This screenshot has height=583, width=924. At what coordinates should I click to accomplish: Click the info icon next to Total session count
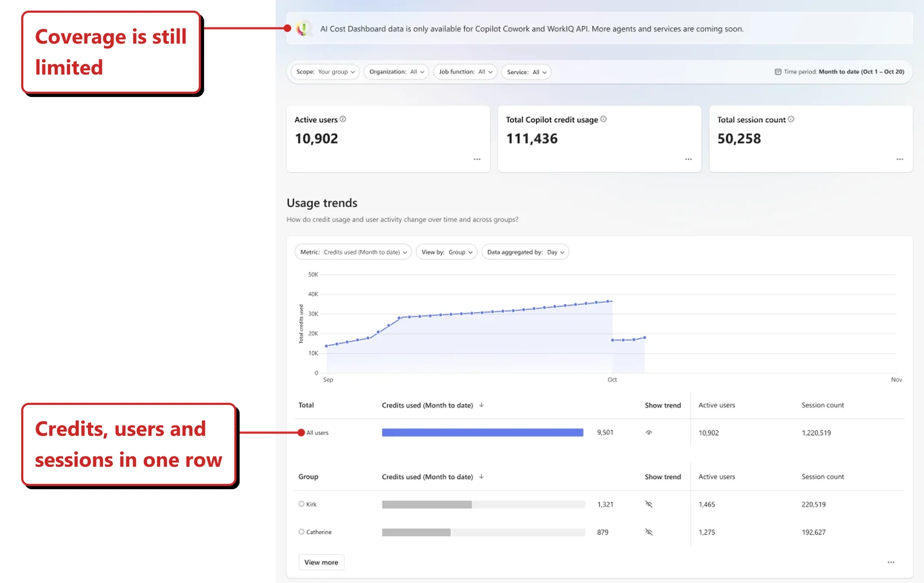pos(791,119)
